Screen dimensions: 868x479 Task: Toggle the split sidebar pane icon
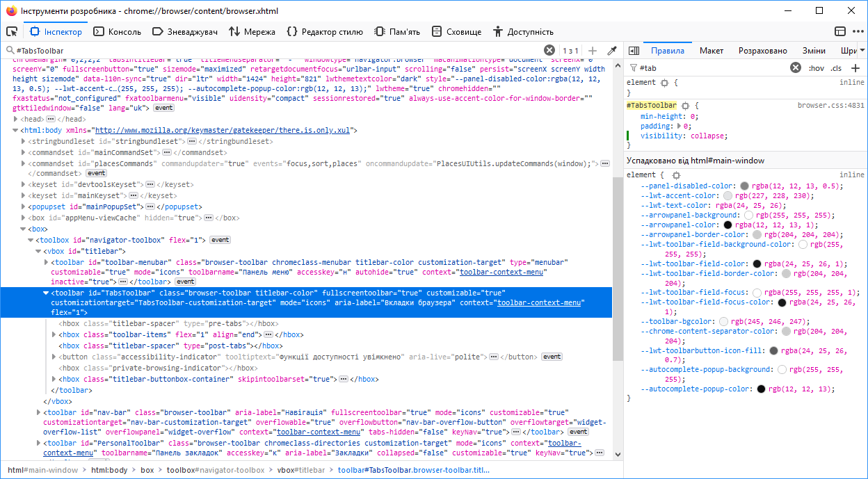pyautogui.click(x=634, y=51)
